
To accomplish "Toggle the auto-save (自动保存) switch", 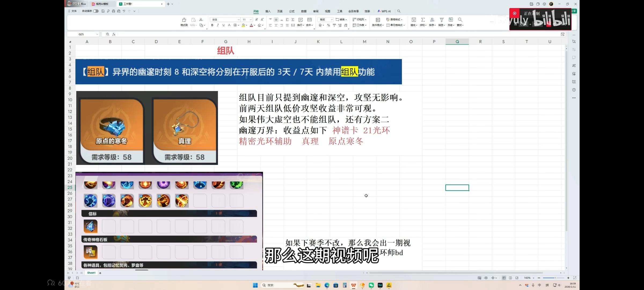I will [x=96, y=11].
